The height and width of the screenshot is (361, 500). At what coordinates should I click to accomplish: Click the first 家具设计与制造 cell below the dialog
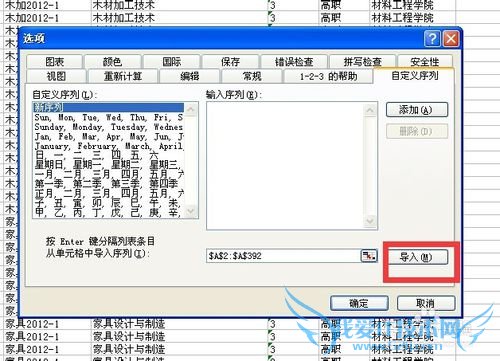179,323
